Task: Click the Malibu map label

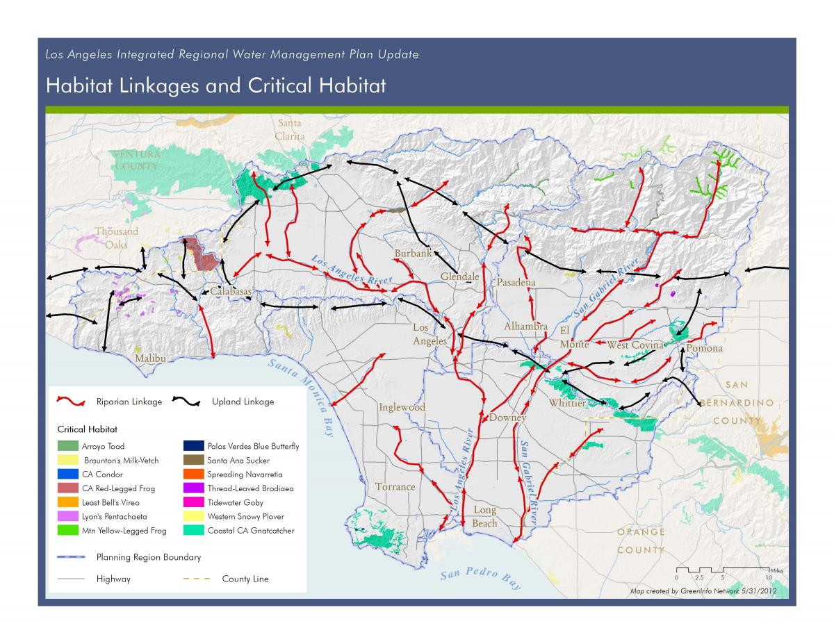Action: (152, 358)
